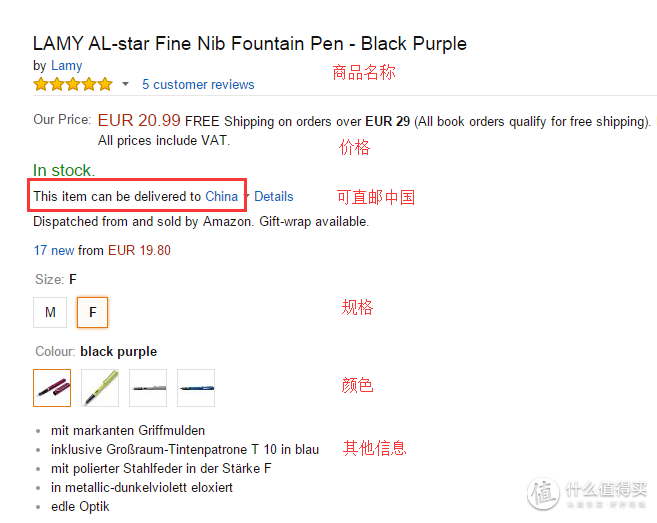Visit the Lamy brand link

point(67,66)
